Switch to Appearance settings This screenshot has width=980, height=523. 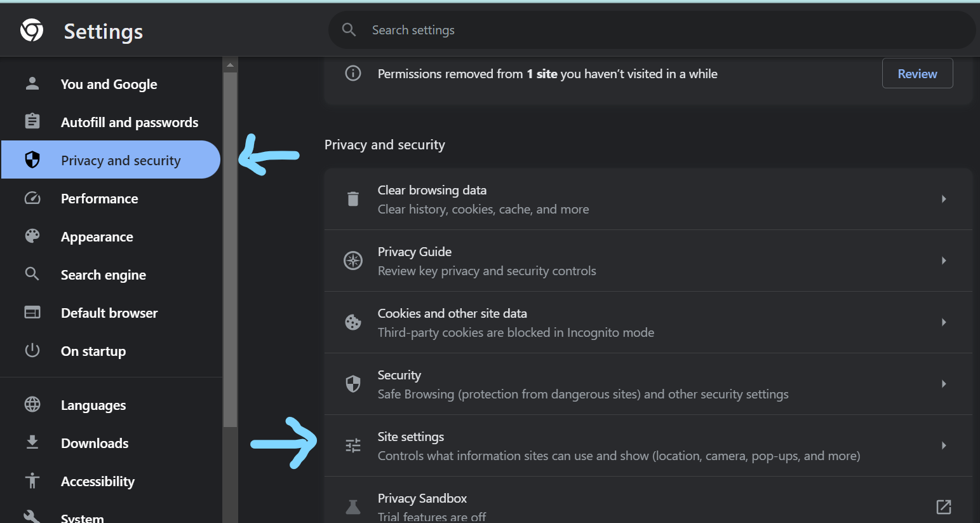(111, 236)
